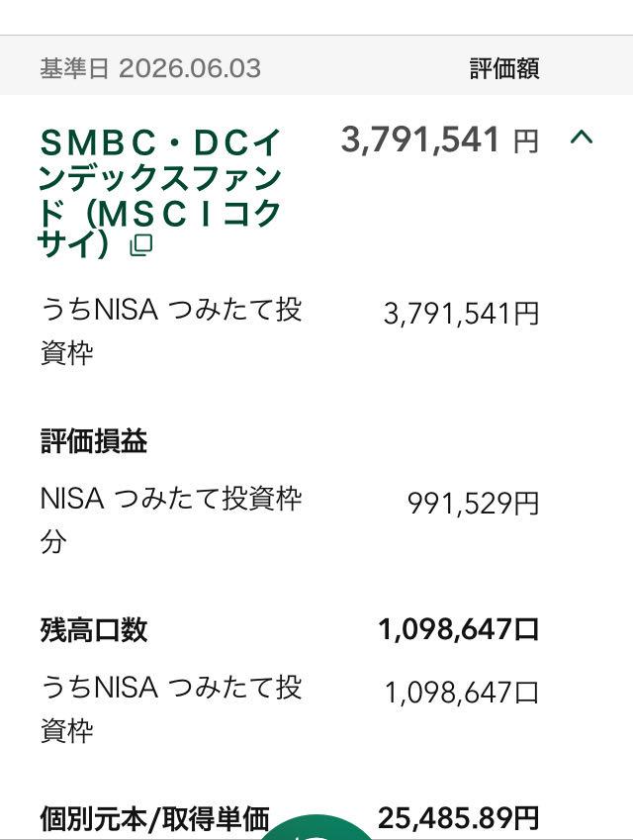Select the 3,791,541 円 total valuation

click(x=439, y=140)
